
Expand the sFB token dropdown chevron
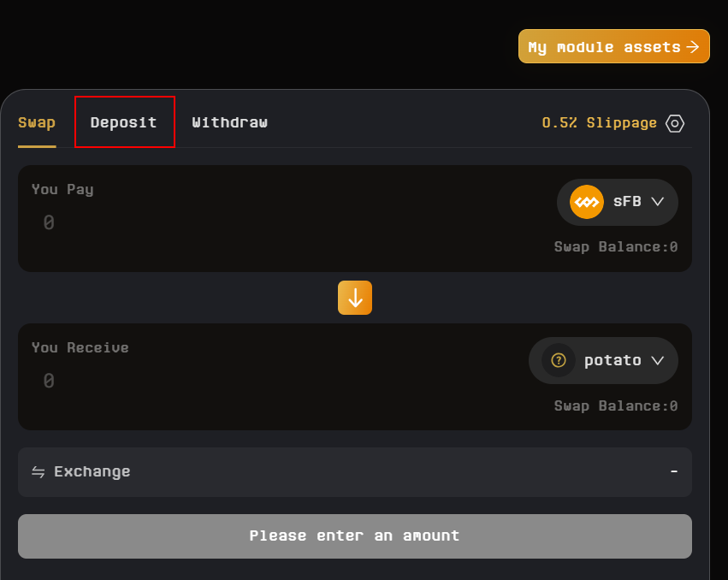[658, 203]
